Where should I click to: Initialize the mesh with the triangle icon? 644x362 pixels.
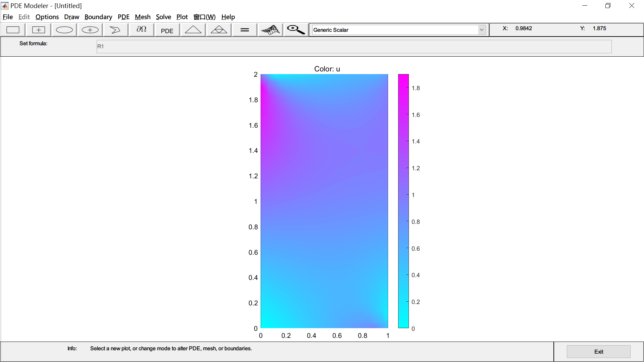click(x=193, y=30)
